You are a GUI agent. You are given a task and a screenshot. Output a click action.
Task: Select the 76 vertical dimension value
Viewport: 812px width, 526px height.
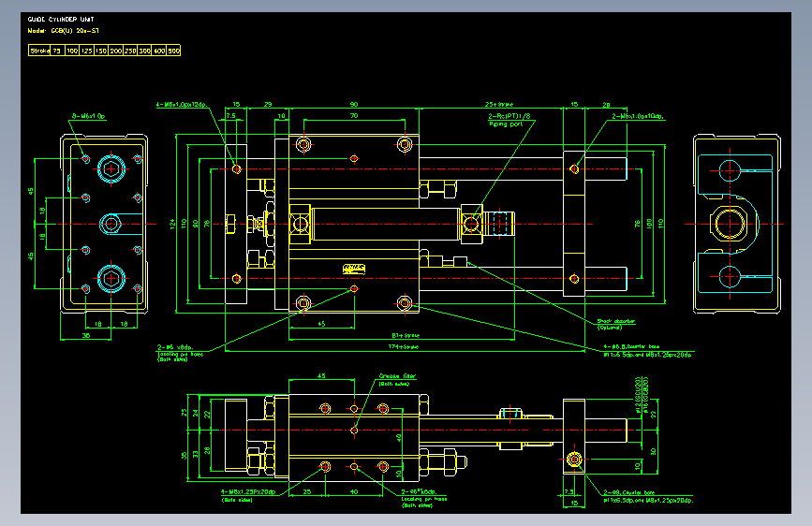(638, 224)
